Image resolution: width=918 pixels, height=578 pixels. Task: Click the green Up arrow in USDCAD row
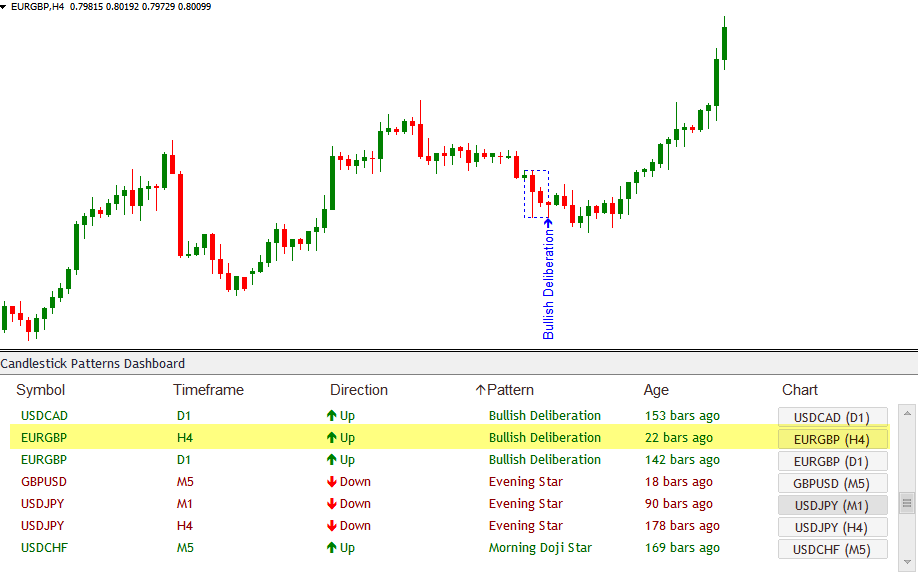click(332, 416)
